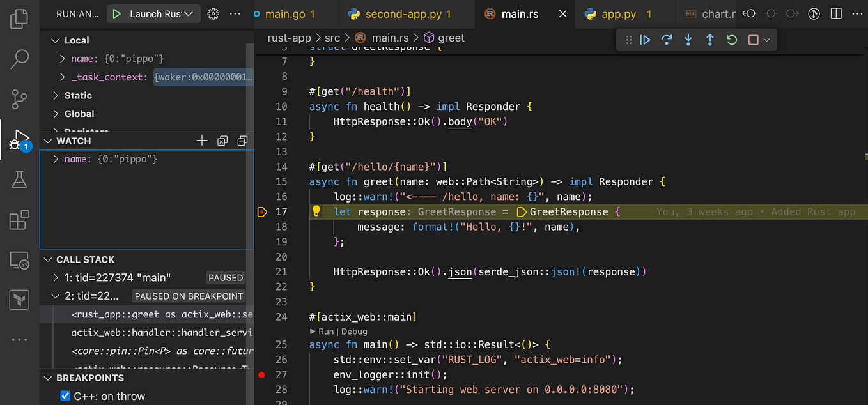Disable the C++: on throw breakpoint checkbox
The height and width of the screenshot is (405, 868).
point(65,396)
